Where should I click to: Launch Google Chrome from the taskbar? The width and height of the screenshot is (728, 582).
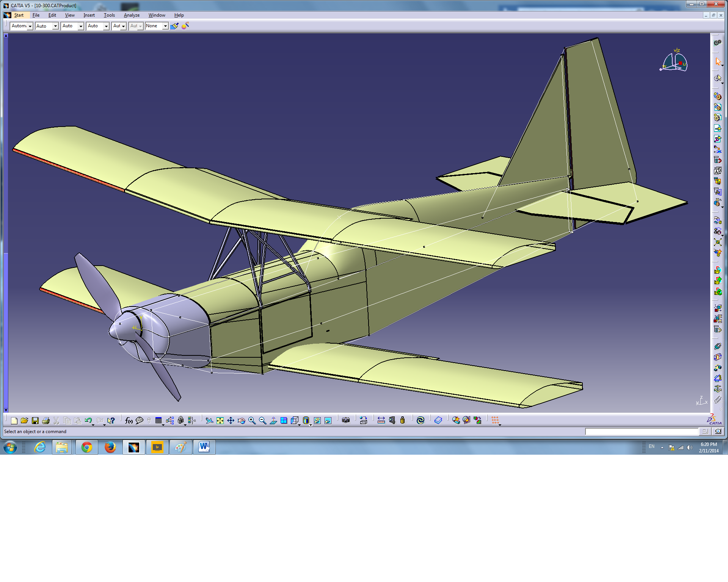[87, 447]
